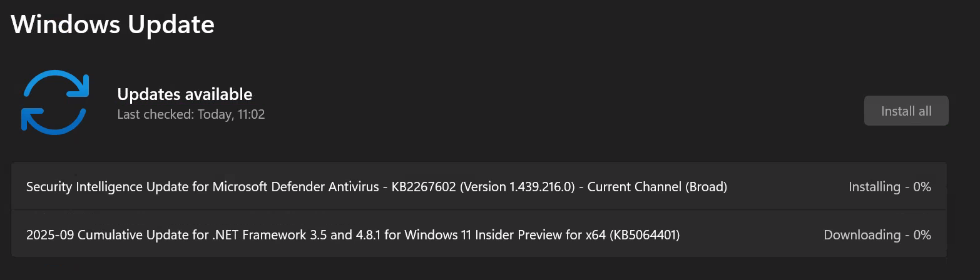This screenshot has width=980, height=280.
Task: Click the Current Channel (Broad) label
Action: point(658,186)
